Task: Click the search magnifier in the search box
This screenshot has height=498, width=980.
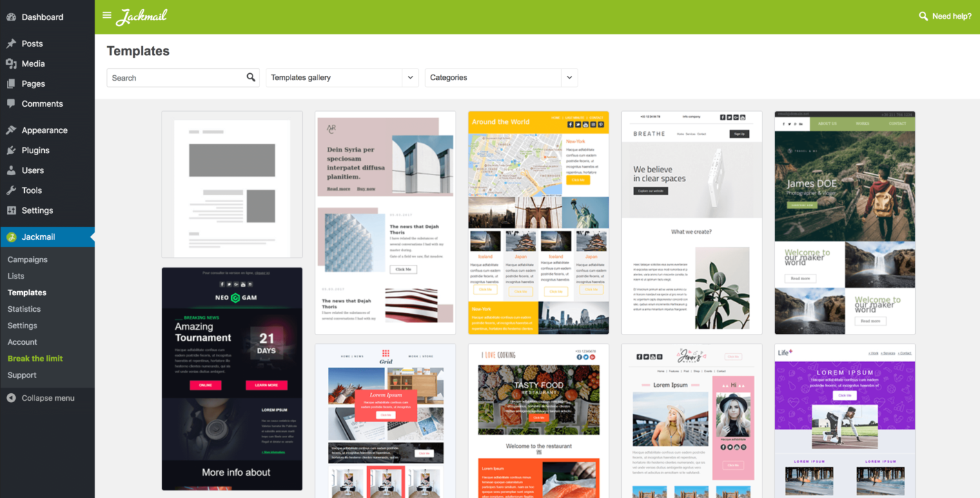Action: [x=251, y=77]
